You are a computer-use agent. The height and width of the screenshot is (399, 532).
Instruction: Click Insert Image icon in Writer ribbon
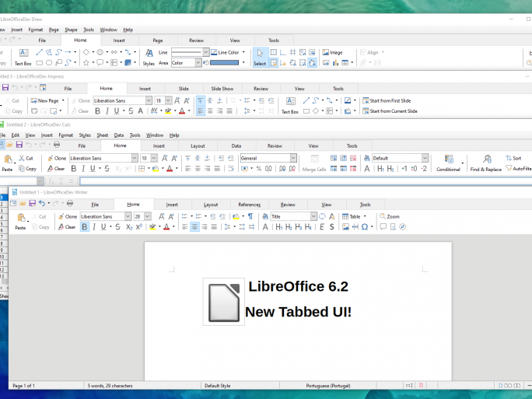[x=345, y=227]
